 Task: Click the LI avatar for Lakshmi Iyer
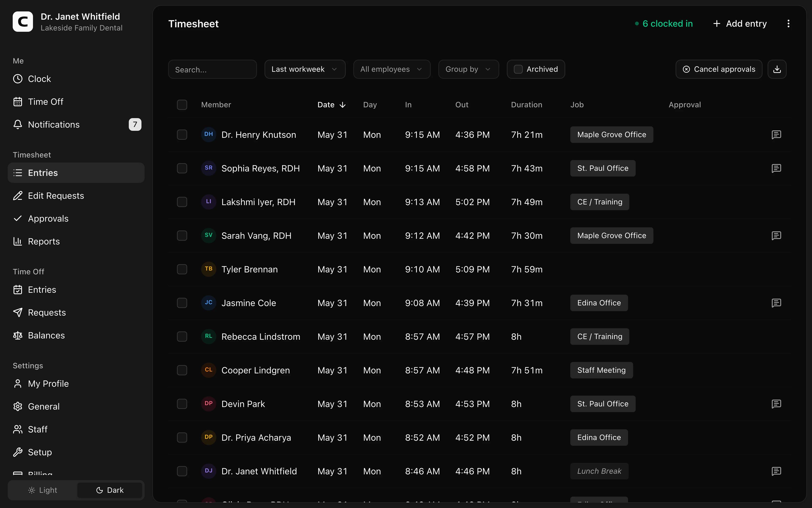click(x=208, y=202)
